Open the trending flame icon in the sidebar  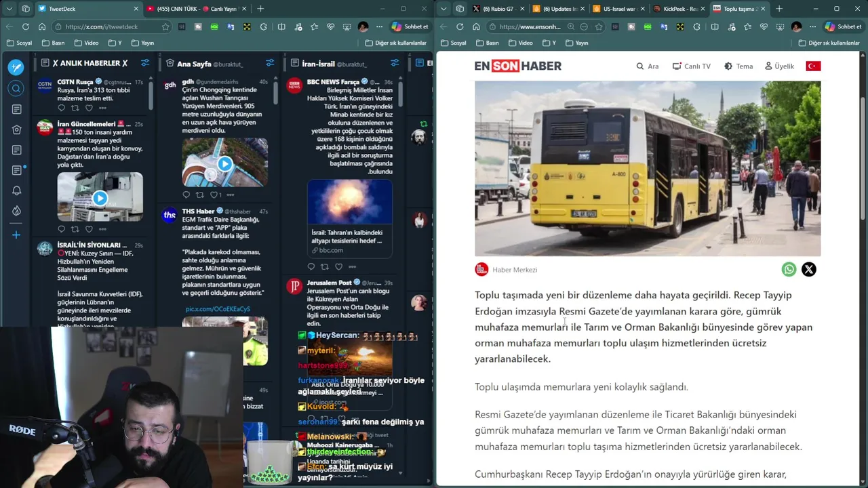(x=16, y=211)
